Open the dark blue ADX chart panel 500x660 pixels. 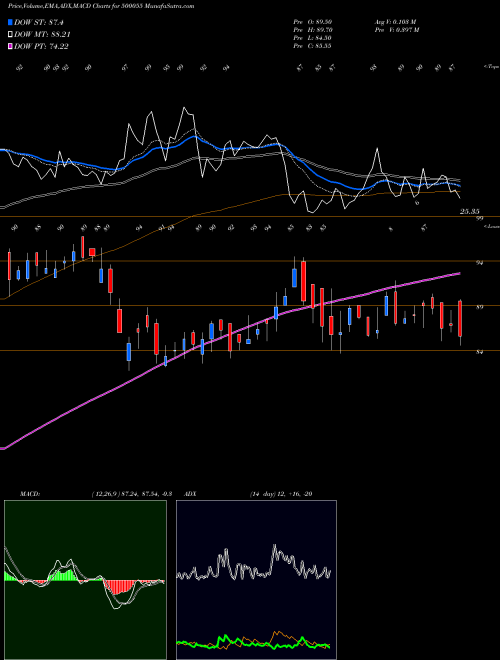(x=256, y=580)
